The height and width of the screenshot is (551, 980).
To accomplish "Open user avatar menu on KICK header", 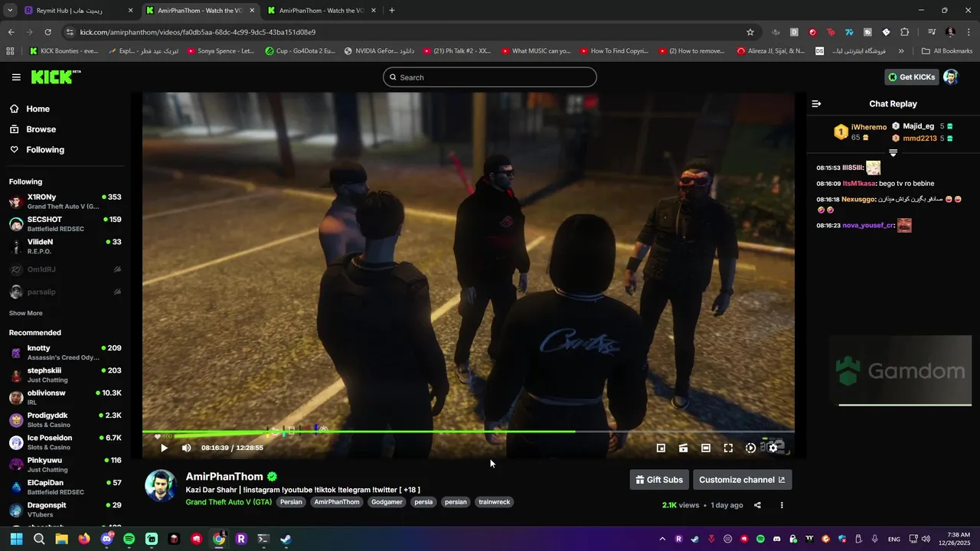I will [951, 77].
